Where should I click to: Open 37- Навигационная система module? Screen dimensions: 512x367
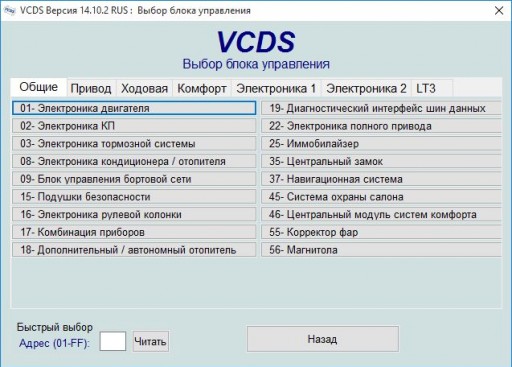[x=381, y=179]
